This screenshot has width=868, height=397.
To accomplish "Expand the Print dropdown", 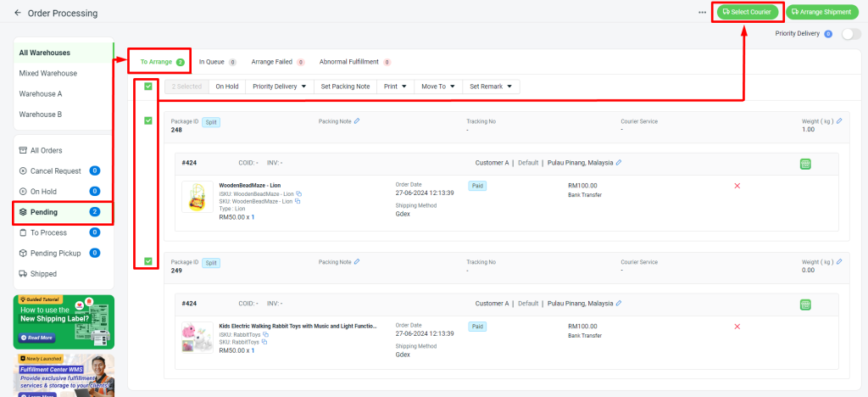I will coord(395,87).
